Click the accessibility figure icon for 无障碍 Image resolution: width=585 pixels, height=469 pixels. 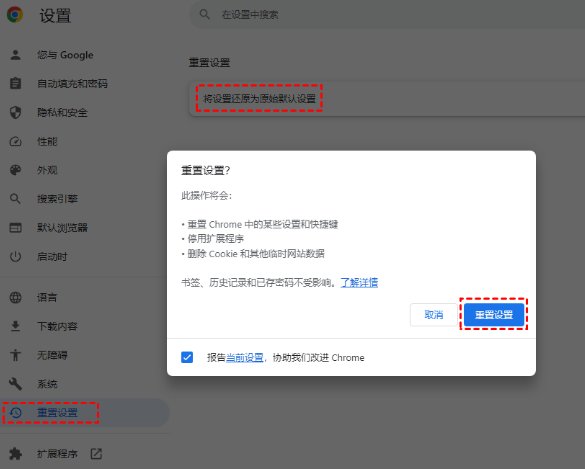15,355
